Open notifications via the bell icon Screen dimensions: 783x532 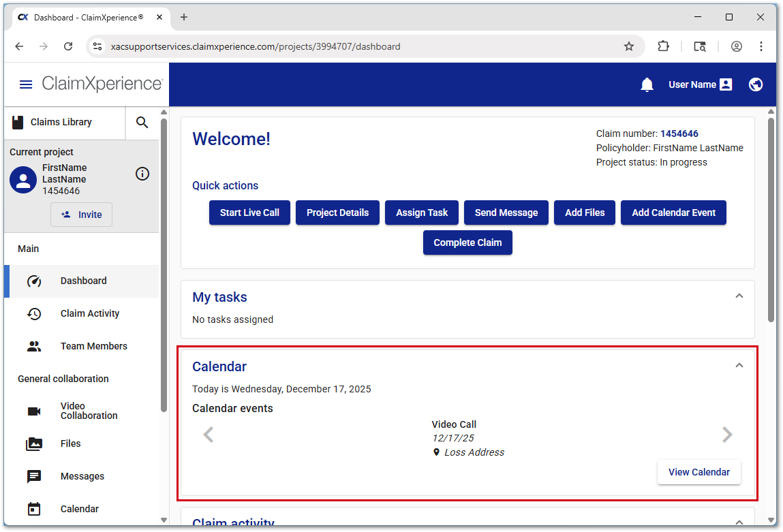coord(646,84)
